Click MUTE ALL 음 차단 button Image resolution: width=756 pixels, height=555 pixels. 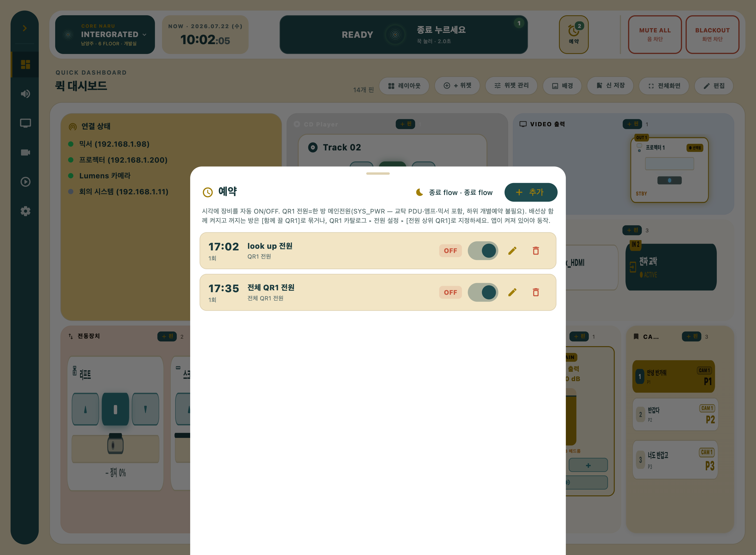pyautogui.click(x=655, y=34)
